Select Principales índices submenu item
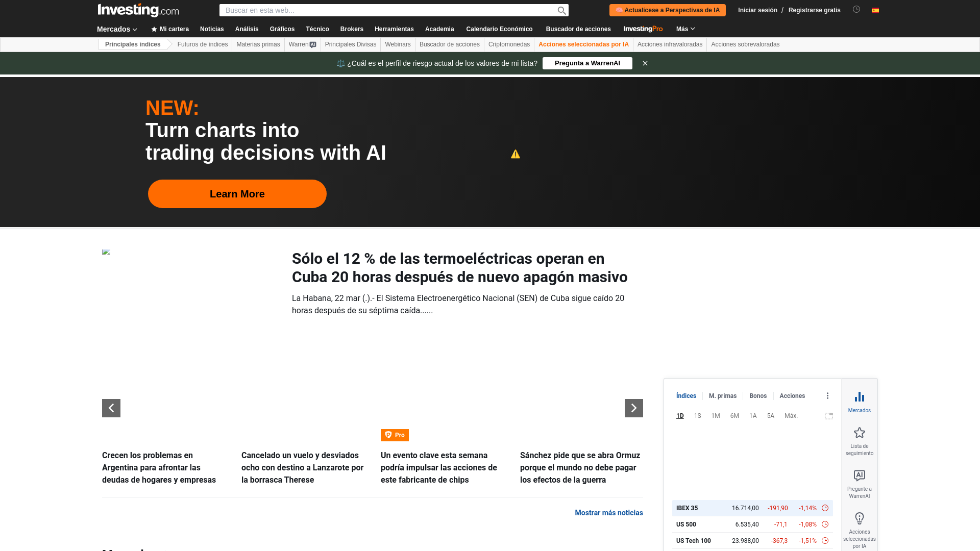 coord(133,44)
